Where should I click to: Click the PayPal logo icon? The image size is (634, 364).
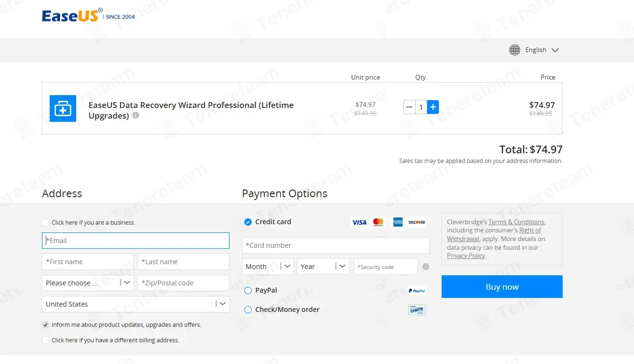[417, 291]
